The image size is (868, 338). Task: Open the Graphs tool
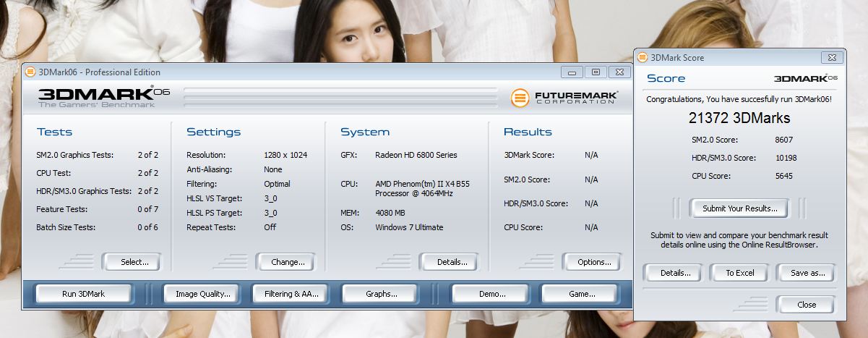coord(380,294)
